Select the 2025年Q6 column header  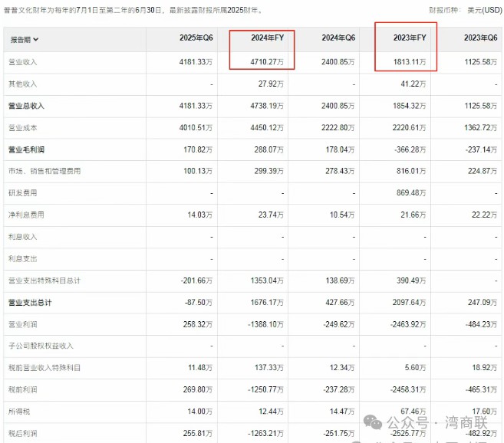pyautogui.click(x=197, y=38)
